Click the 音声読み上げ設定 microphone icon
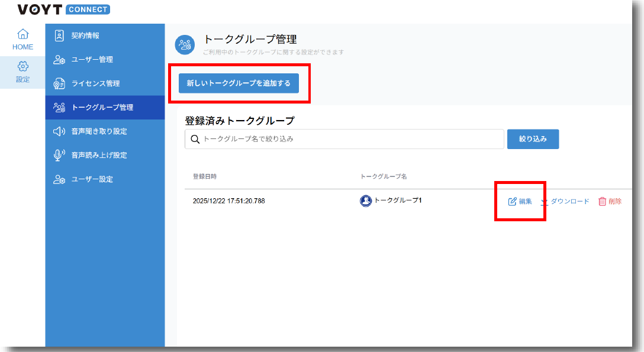Screen dimensions: 644x352 [x=58, y=155]
